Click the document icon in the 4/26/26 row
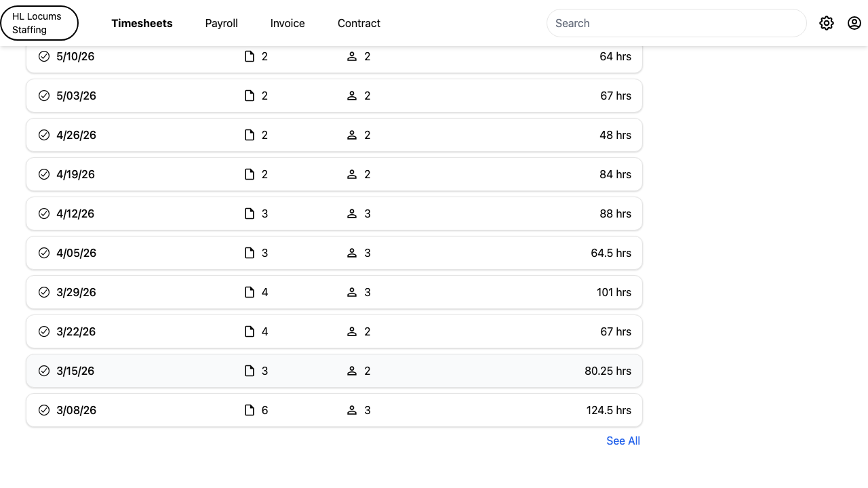The image size is (868, 488). tap(250, 135)
